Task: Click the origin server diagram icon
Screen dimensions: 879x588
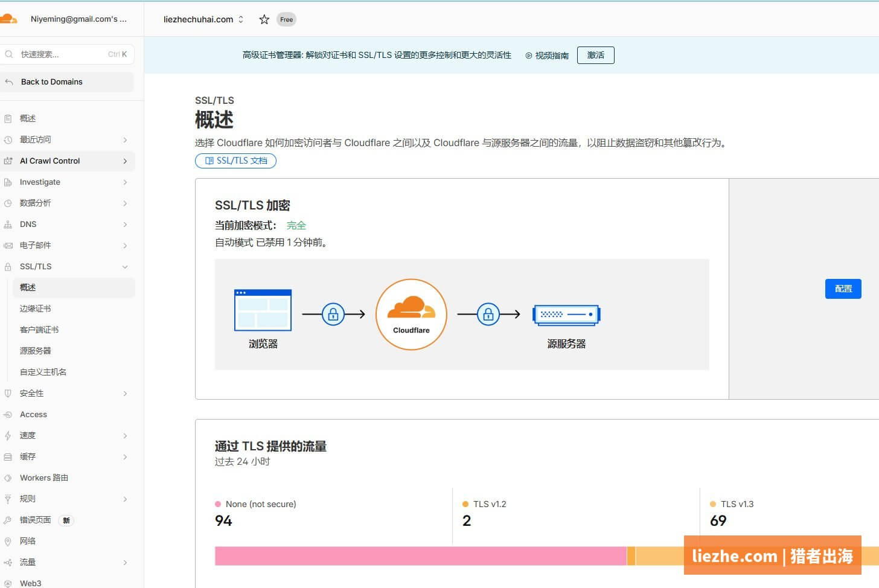Action: click(x=566, y=315)
